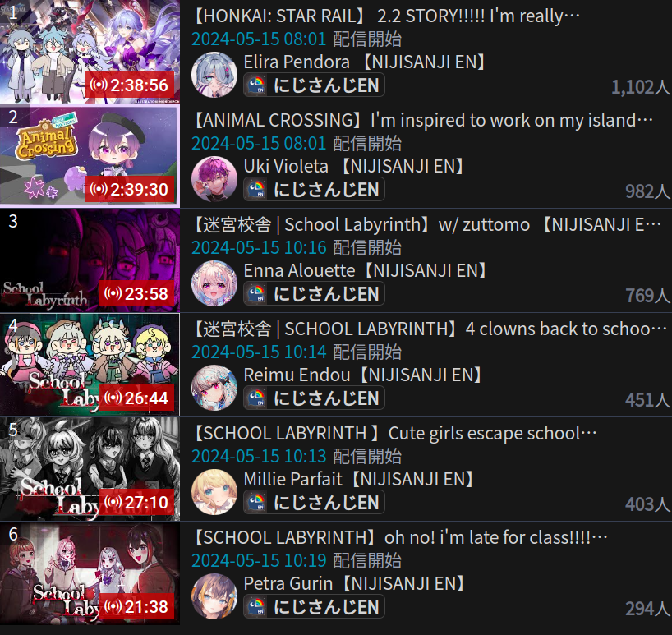Open Millie Parfait's channel avatar

coord(214,492)
